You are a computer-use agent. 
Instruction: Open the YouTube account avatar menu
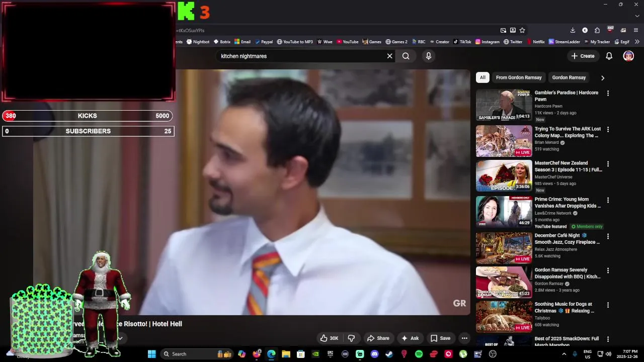click(x=628, y=56)
